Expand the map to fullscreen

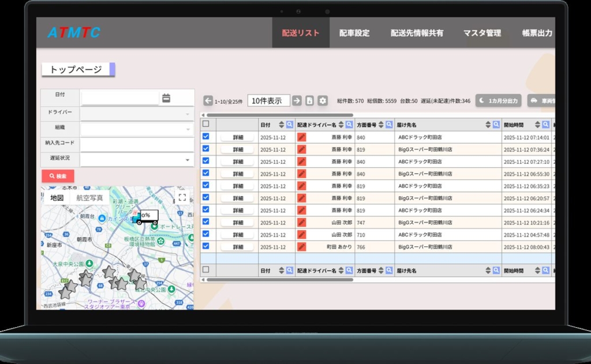click(x=182, y=197)
